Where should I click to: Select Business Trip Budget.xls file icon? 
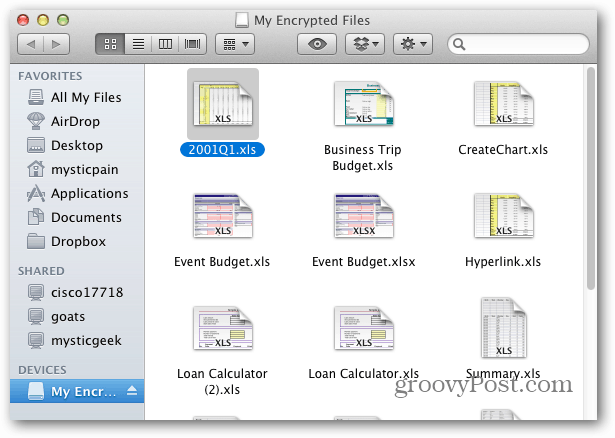364,104
